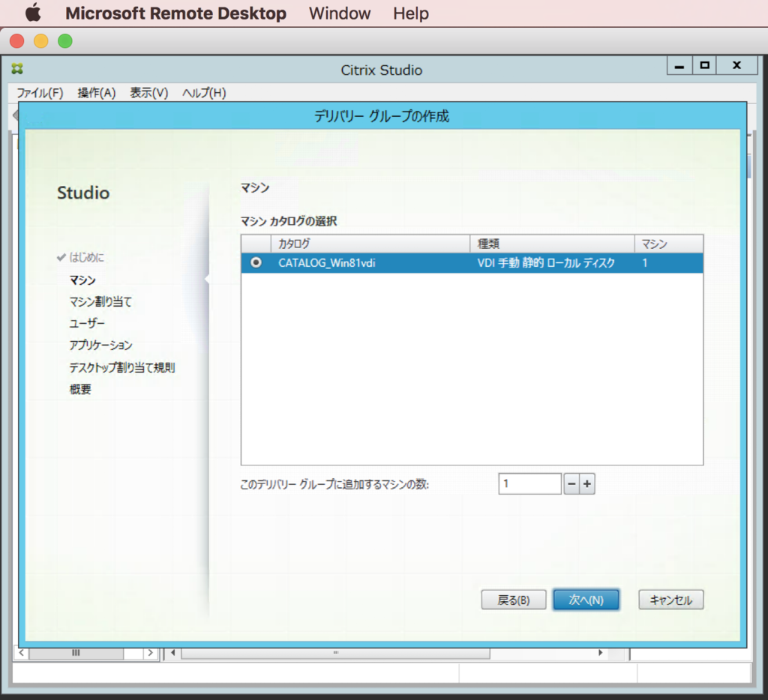The height and width of the screenshot is (700, 768).
Task: Click right arrow of left pane scrollbar
Action: [150, 653]
